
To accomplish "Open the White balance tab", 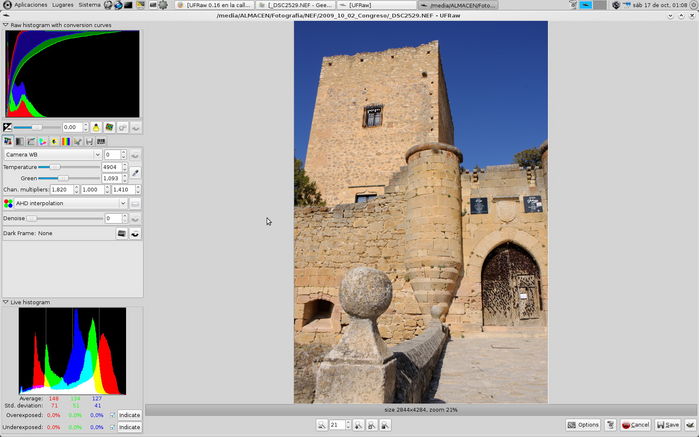I will tap(8, 141).
